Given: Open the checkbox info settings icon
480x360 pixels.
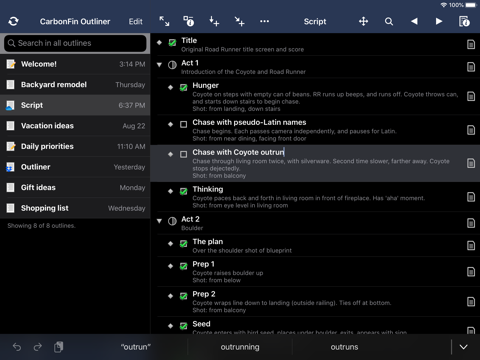Looking at the screenshot, I should (x=189, y=21).
